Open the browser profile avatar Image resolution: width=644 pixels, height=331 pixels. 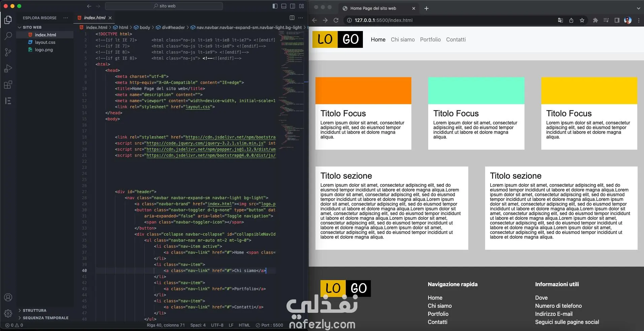[x=628, y=20]
